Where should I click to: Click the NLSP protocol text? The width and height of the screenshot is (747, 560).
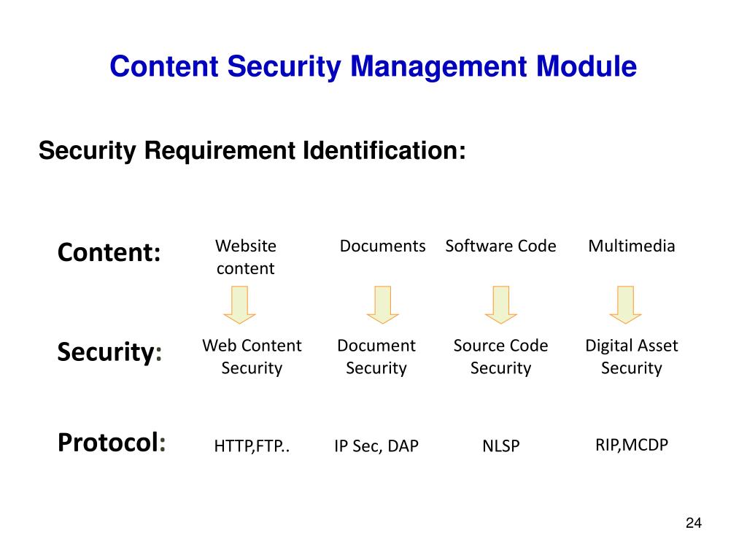tap(500, 446)
